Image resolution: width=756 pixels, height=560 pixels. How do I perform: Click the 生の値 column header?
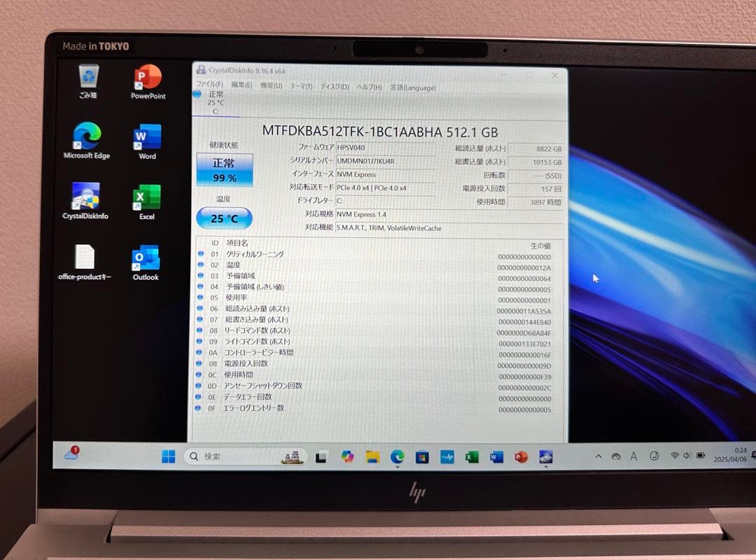click(540, 246)
